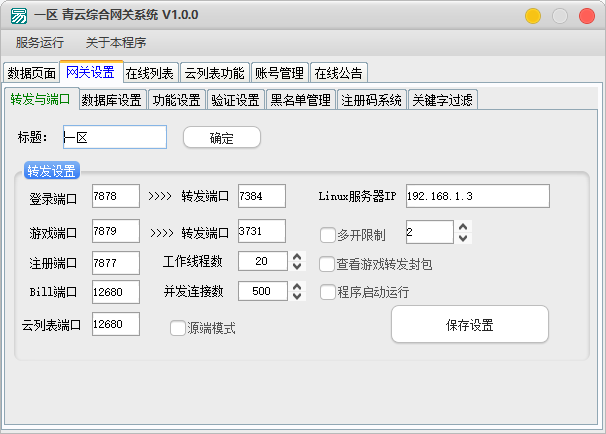Click the 确定 button

[221, 137]
